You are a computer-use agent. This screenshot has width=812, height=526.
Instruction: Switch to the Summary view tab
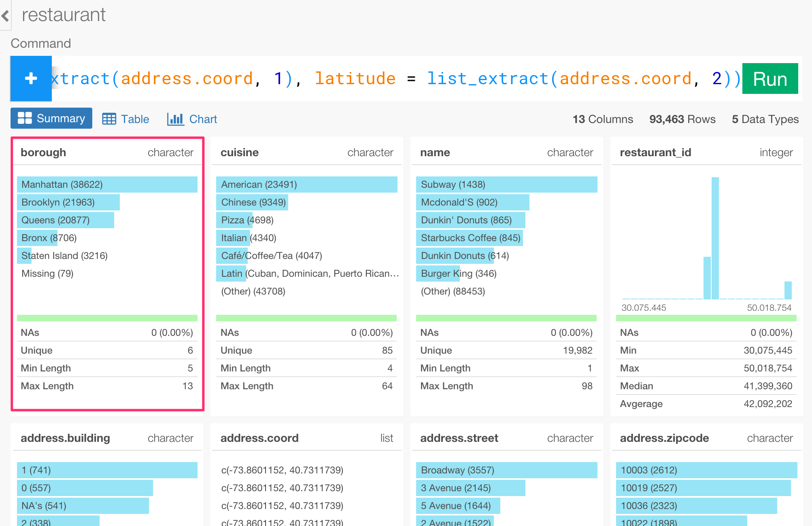point(51,118)
